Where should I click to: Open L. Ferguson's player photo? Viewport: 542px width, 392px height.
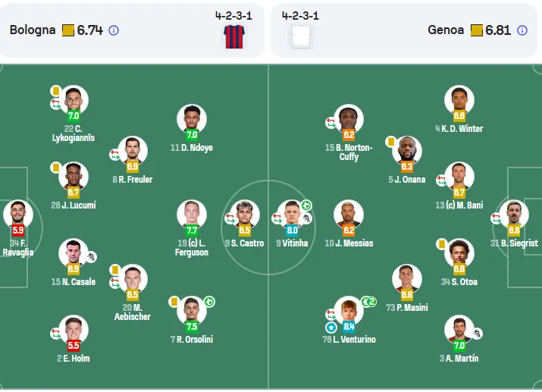point(192,215)
